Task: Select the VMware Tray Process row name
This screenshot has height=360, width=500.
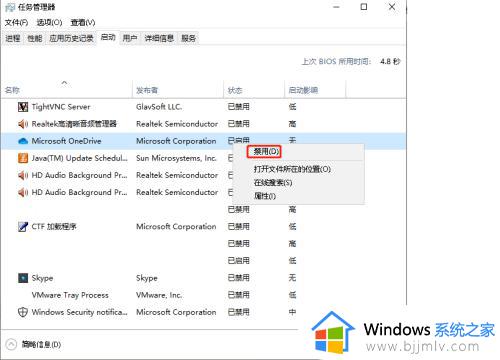Action: (70, 295)
